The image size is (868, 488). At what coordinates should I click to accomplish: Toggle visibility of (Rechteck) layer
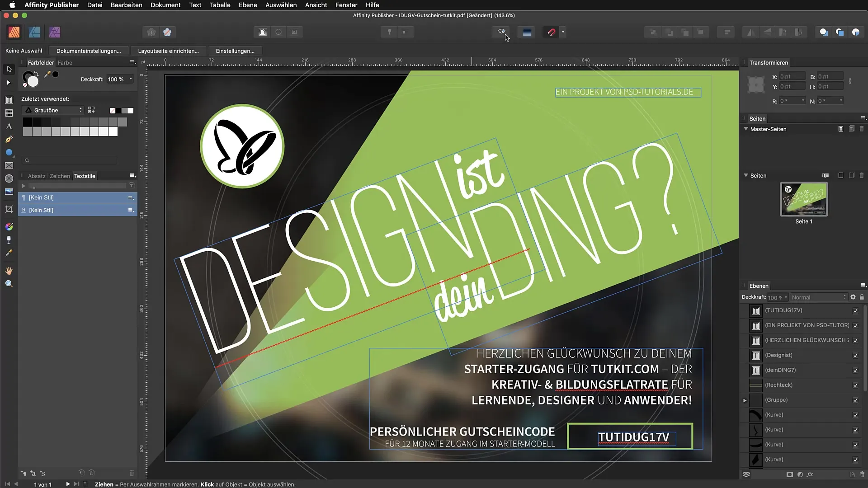tap(855, 385)
